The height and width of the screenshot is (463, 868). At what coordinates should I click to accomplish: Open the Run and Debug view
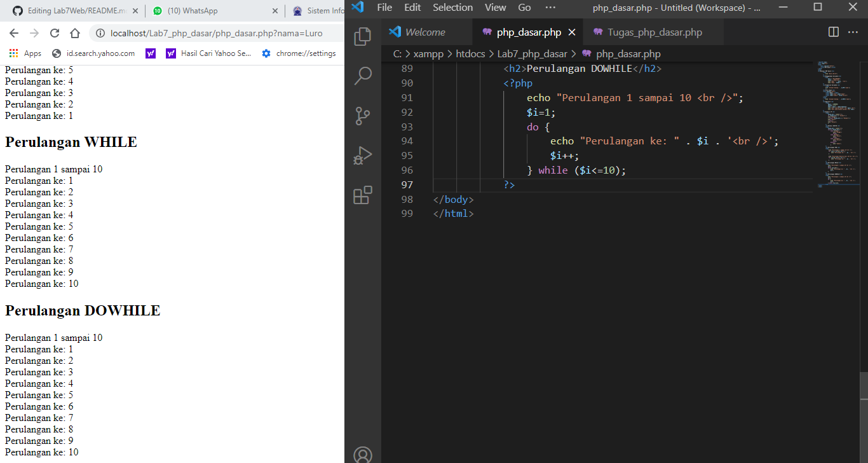coord(363,155)
